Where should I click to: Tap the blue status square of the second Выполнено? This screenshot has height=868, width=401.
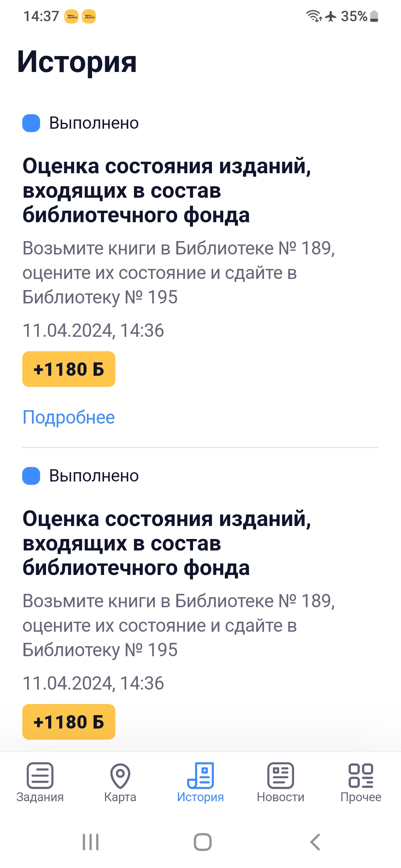pos(31,476)
